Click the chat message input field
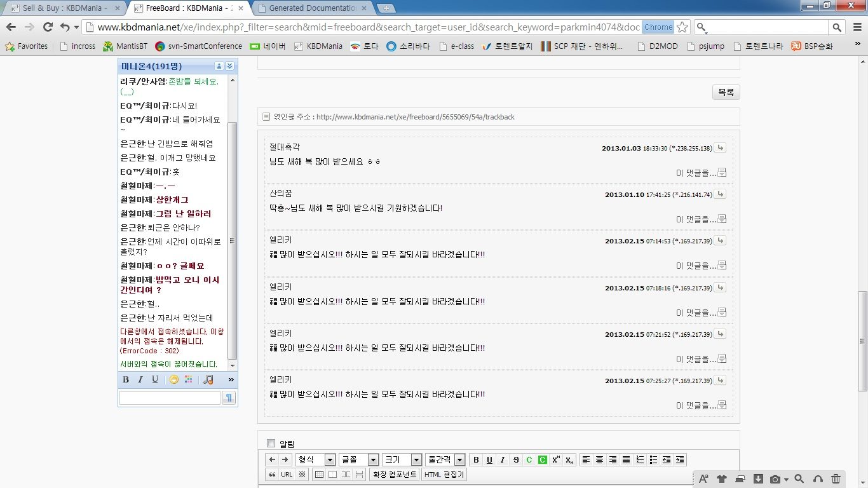 (169, 398)
